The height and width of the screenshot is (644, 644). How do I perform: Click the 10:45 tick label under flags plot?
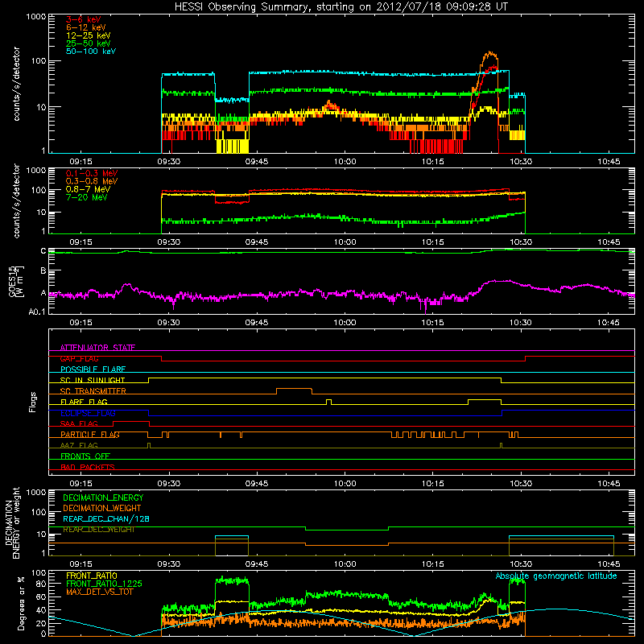[x=609, y=484]
